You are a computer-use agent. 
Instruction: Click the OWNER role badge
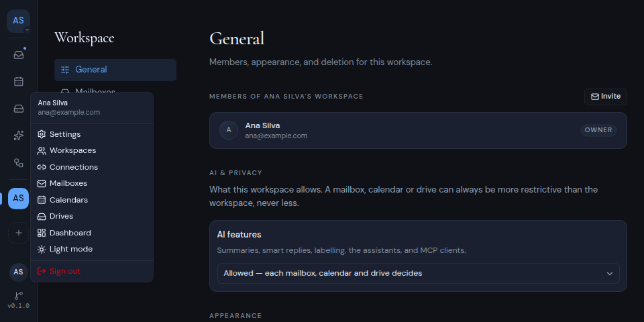[598, 130]
